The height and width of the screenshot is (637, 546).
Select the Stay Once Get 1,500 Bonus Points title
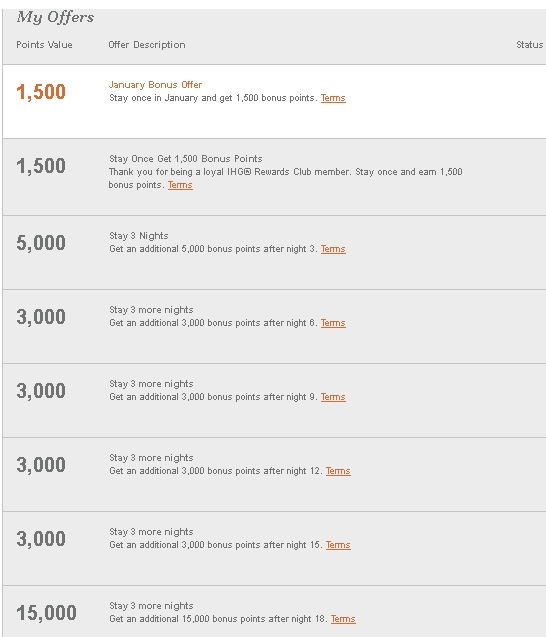point(186,158)
